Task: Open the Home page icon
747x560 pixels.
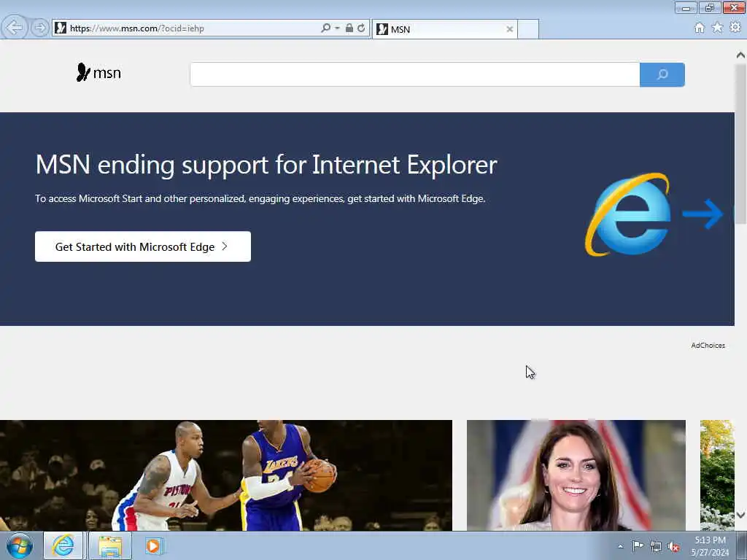Action: click(700, 28)
